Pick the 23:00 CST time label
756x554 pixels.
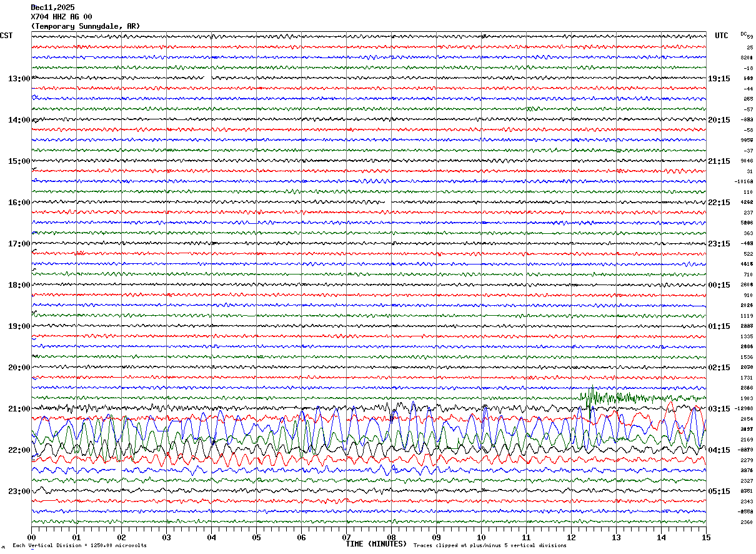pyautogui.click(x=19, y=491)
